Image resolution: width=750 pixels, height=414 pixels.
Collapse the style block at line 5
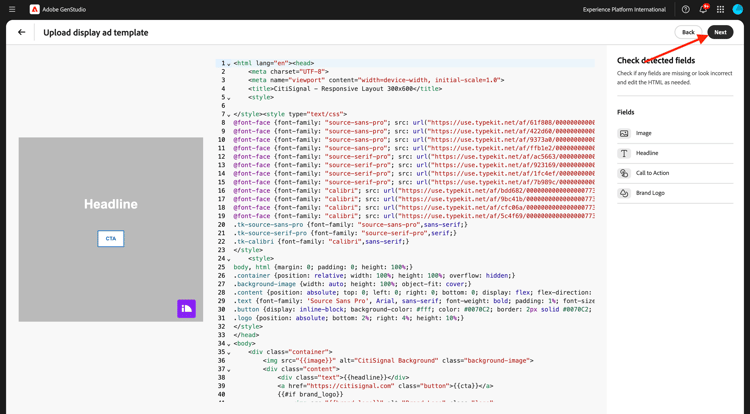coord(229,98)
